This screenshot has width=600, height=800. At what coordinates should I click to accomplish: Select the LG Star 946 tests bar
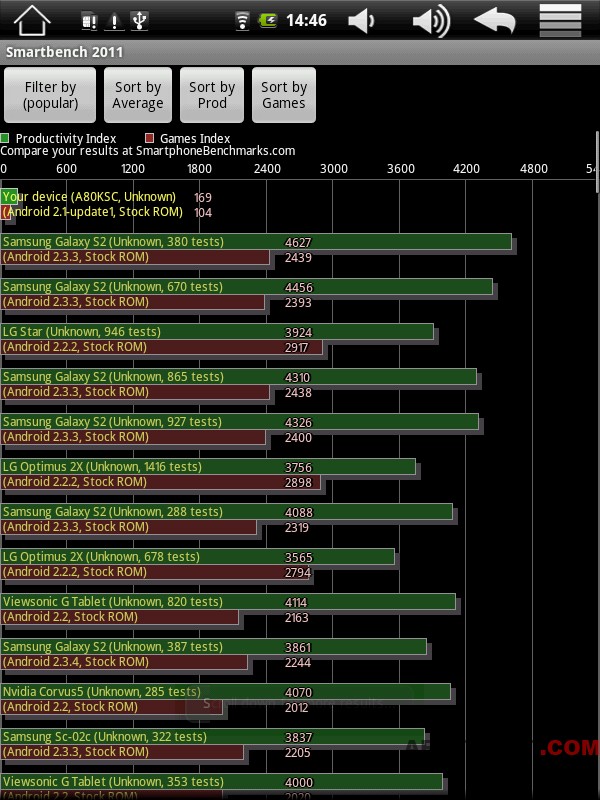click(217, 332)
